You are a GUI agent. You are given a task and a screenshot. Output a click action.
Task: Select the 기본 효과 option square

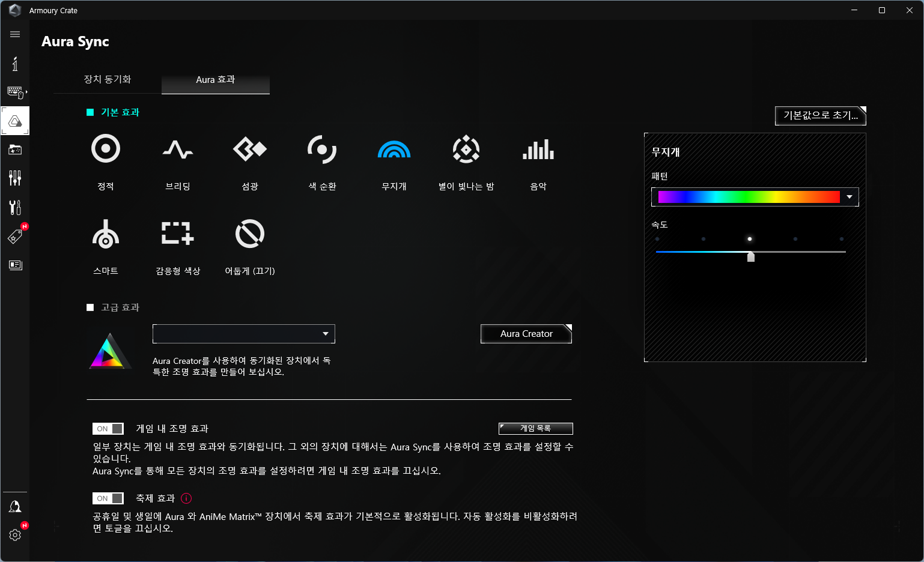point(90,112)
